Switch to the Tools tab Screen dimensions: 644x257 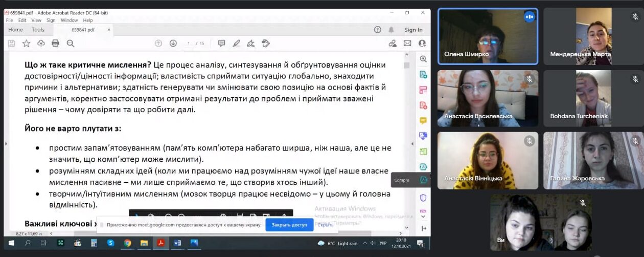tap(38, 30)
